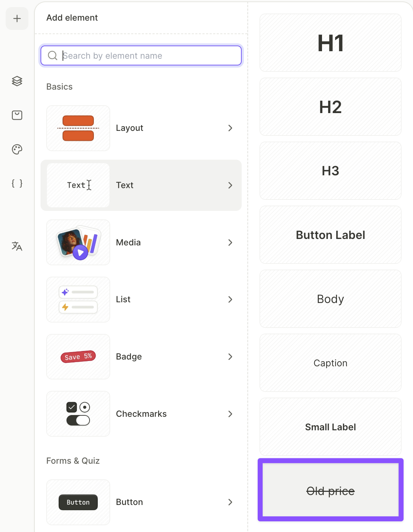Click the Add element panel title

72,18
